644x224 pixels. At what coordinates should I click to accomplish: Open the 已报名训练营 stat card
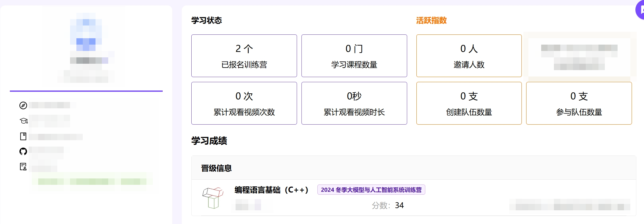(244, 56)
